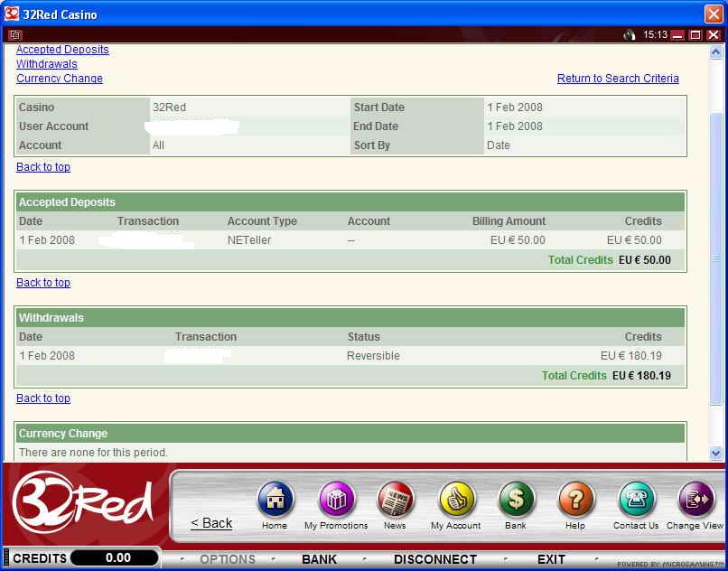This screenshot has width=728, height=571.
Task: Open the OPTIONS menu in bottom bar
Action: coord(228,559)
